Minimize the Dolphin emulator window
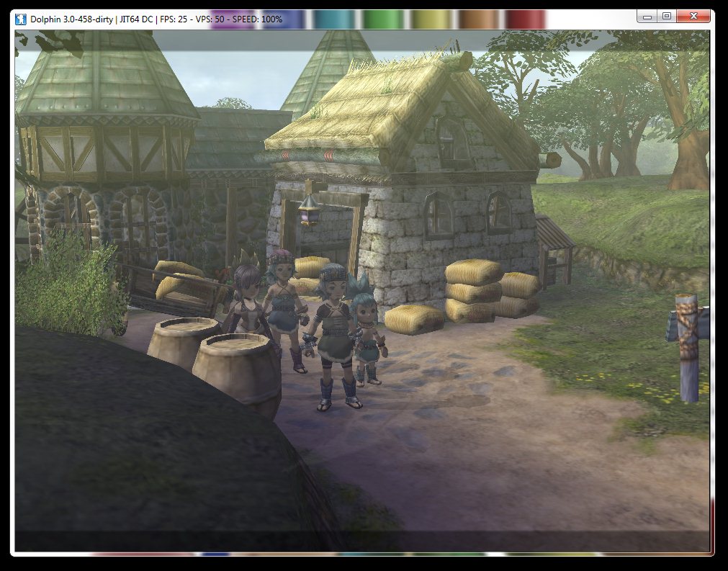Viewport: 728px width, 571px height. 647,16
